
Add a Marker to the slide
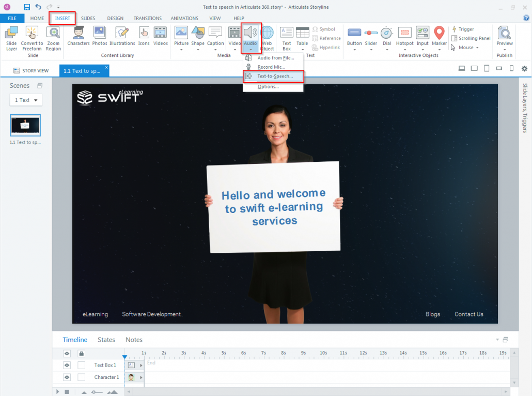click(439, 36)
